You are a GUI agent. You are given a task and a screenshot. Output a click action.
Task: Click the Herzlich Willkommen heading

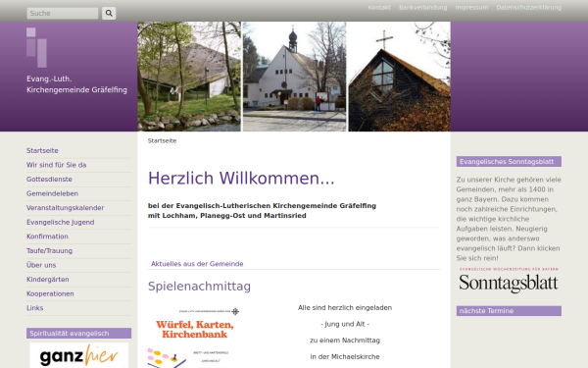[241, 178]
